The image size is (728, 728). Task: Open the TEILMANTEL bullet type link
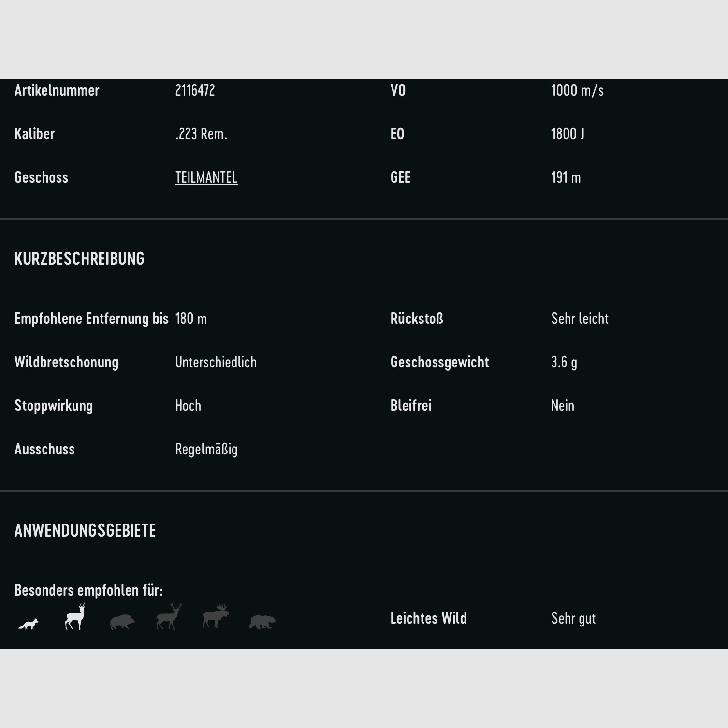[x=206, y=177]
